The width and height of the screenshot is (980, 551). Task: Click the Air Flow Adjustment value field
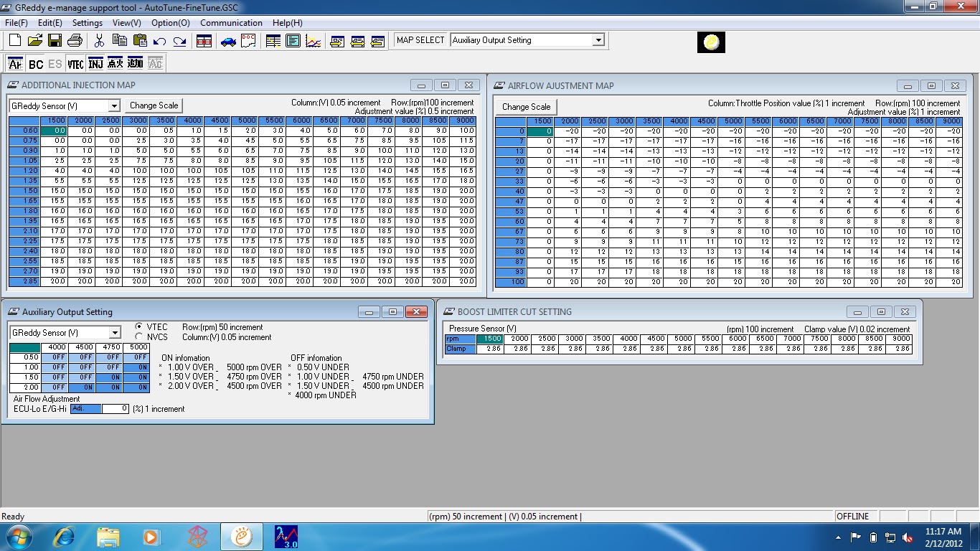click(x=116, y=409)
